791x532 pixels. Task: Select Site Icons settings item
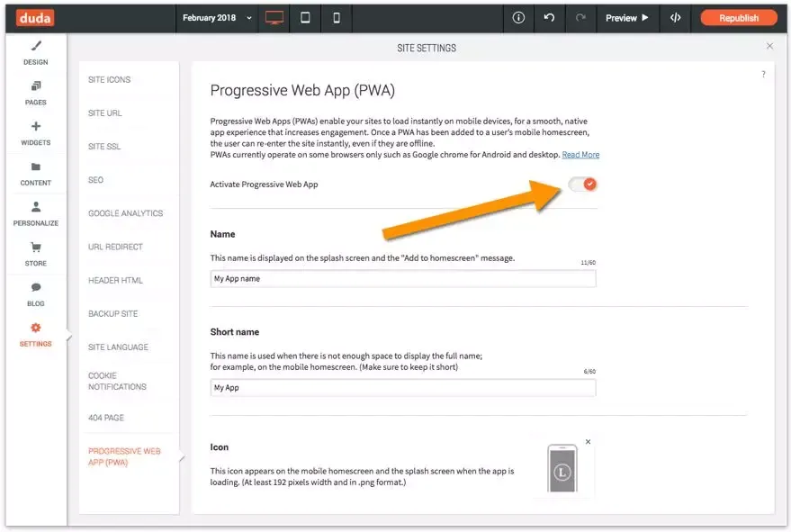tap(110, 80)
